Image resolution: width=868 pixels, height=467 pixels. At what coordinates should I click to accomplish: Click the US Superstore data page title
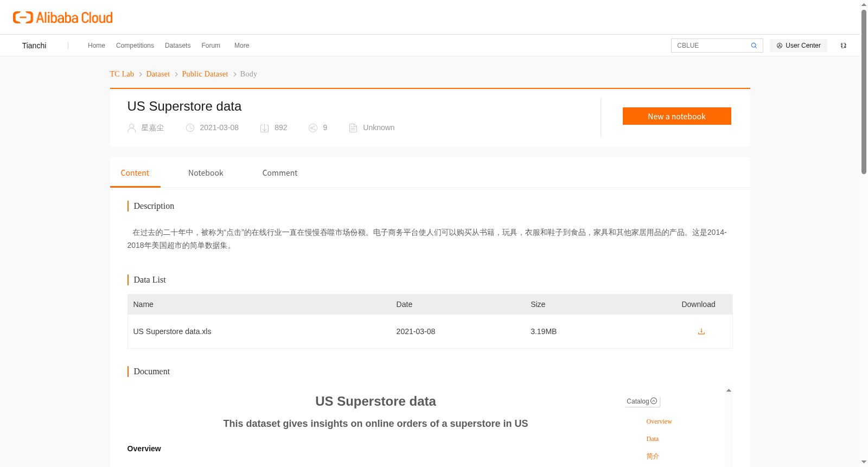(x=184, y=106)
